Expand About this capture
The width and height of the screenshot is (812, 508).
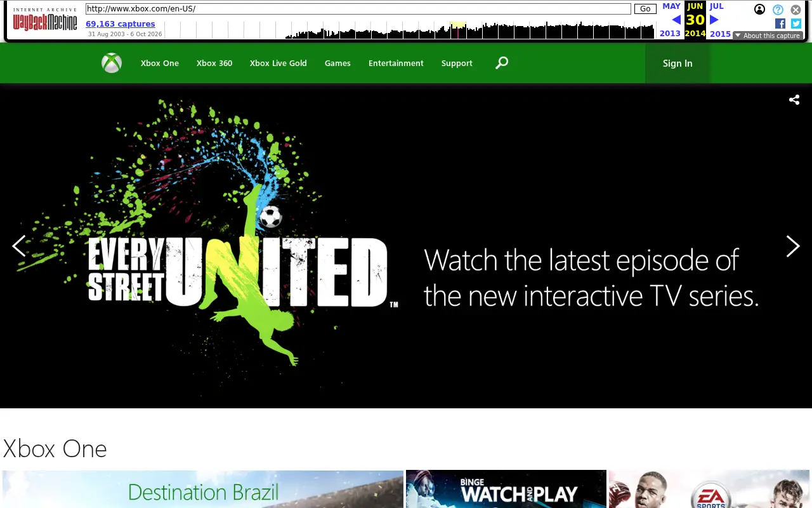(x=768, y=36)
